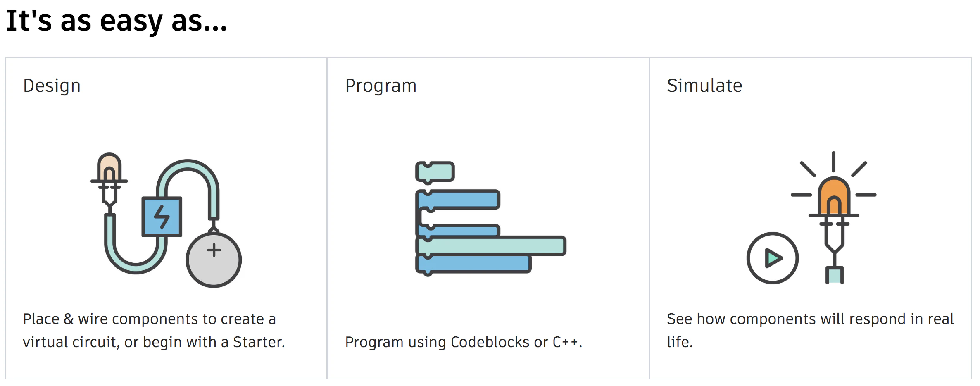Select the blue battery lightning box icon
Image resolution: width=980 pixels, height=386 pixels.
pyautogui.click(x=162, y=217)
